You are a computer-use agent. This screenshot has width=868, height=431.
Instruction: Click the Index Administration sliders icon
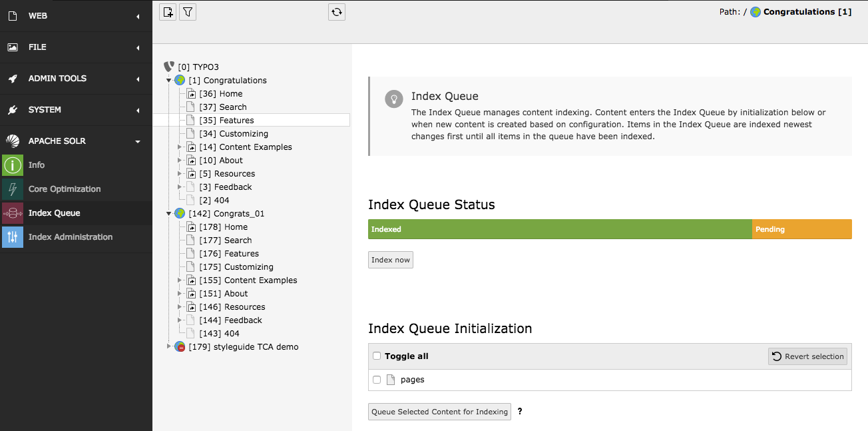13,237
